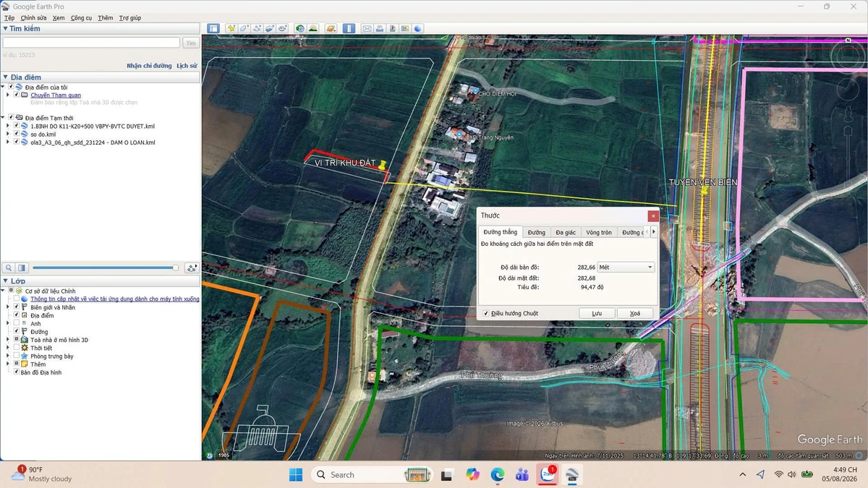
Task: Show historical imagery clock icon
Action: tap(300, 28)
